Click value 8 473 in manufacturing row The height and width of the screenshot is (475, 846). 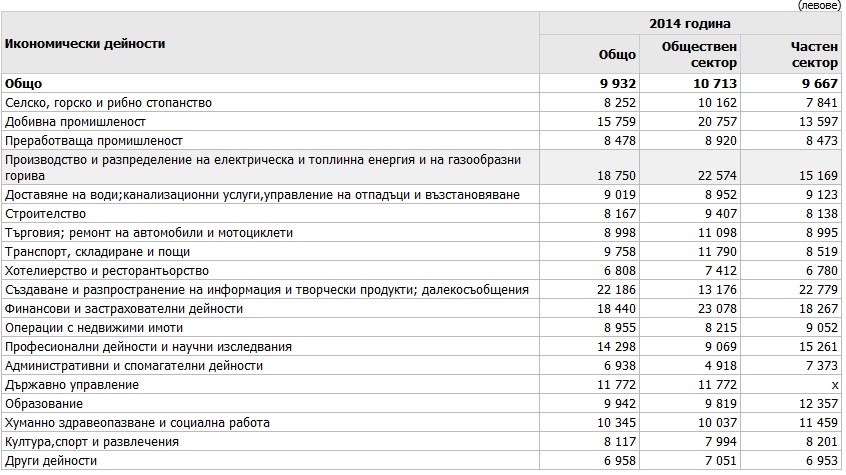[822, 140]
